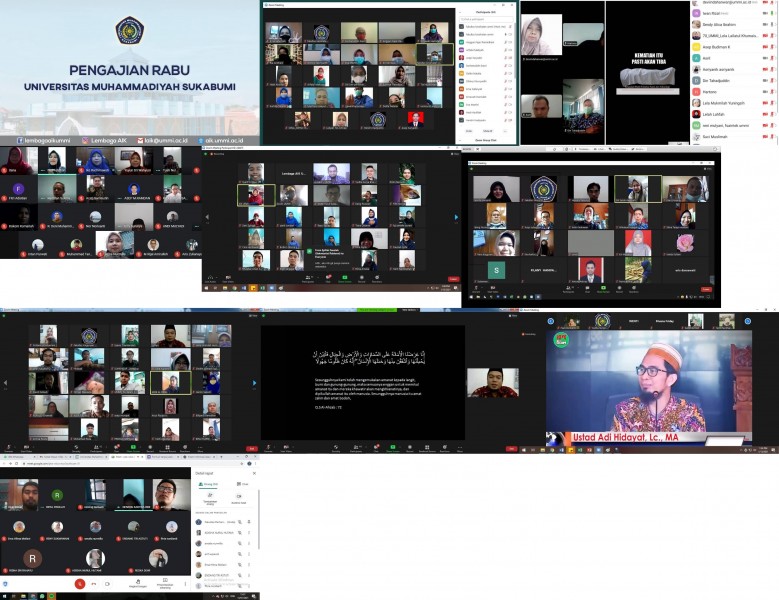The image size is (779, 600).
Task: Select the Orang tab in Detail rapat
Action: coord(208,484)
